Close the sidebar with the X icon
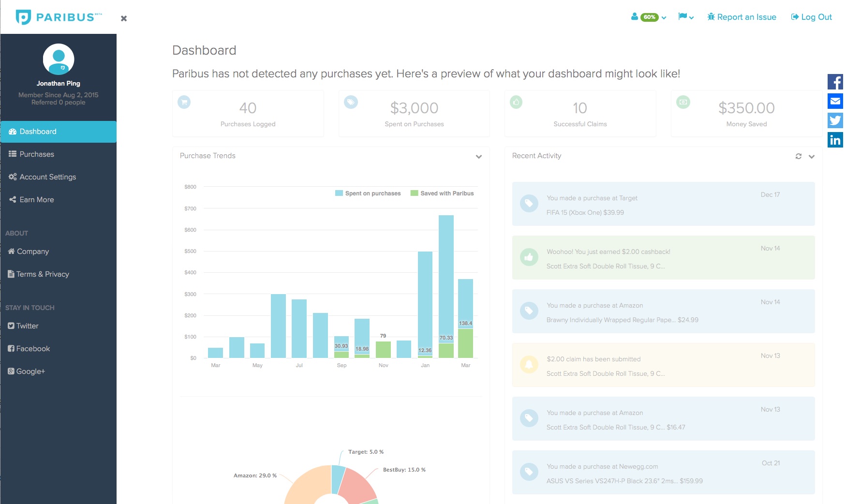 point(124,18)
